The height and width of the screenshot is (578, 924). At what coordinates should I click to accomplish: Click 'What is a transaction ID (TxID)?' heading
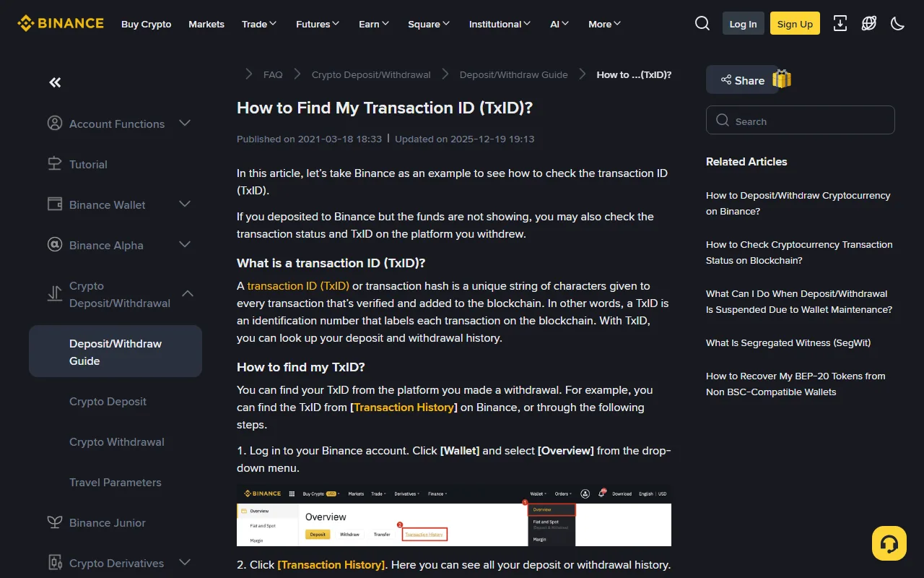pyautogui.click(x=331, y=262)
